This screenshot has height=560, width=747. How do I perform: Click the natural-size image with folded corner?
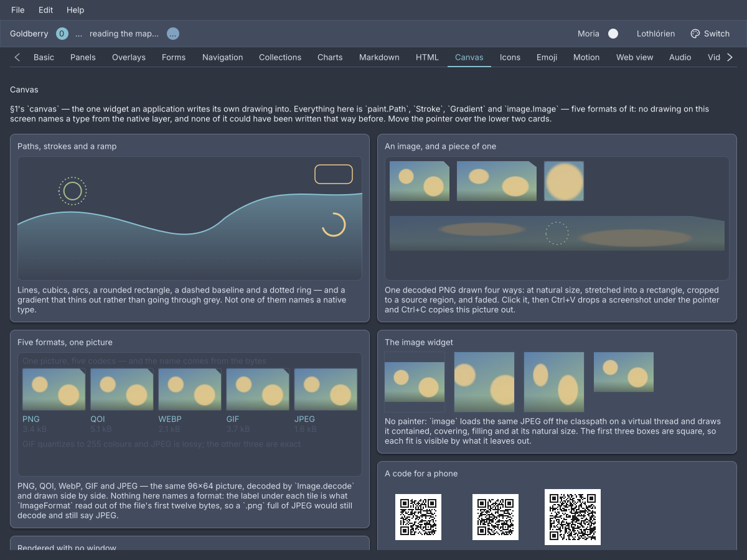(420, 181)
